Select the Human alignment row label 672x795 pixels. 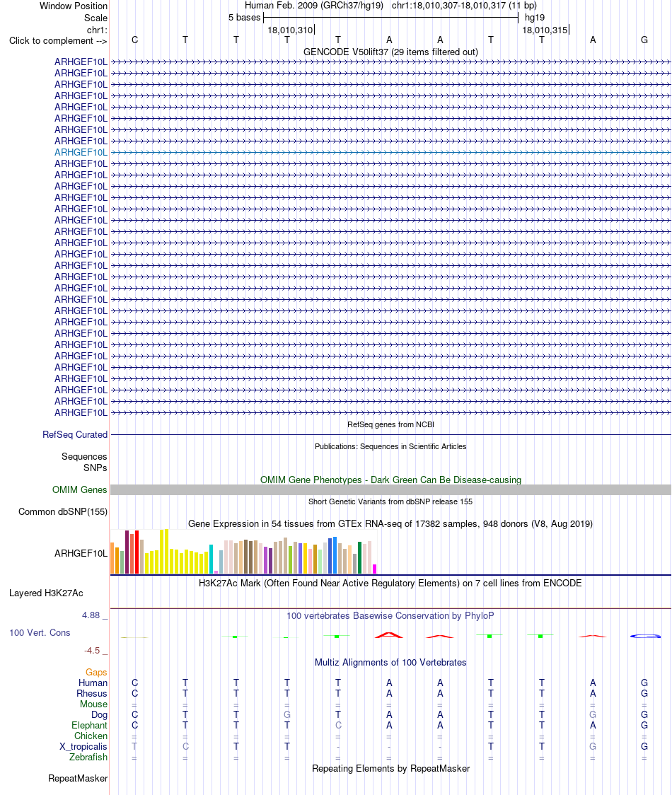tap(93, 683)
